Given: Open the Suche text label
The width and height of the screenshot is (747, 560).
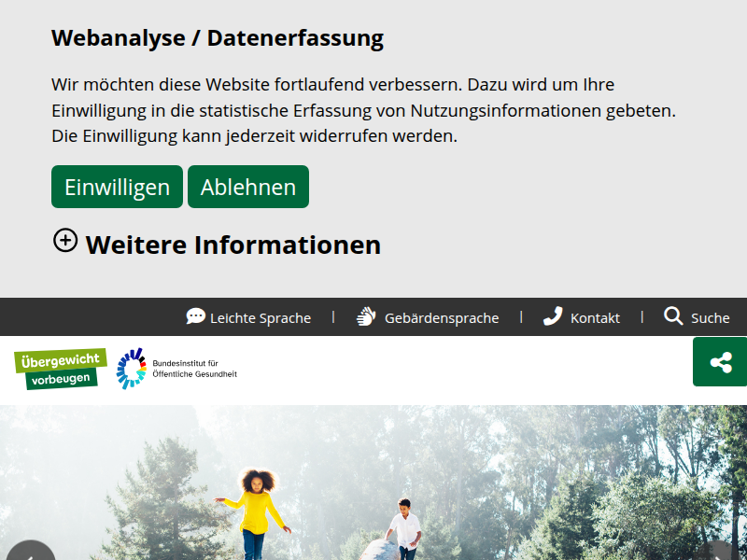Looking at the screenshot, I should [x=711, y=318].
